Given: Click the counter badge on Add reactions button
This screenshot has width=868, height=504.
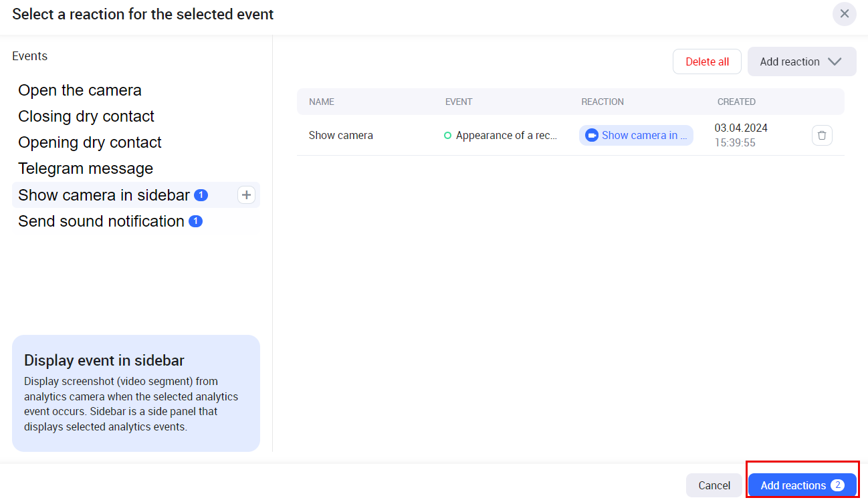Looking at the screenshot, I should (837, 485).
